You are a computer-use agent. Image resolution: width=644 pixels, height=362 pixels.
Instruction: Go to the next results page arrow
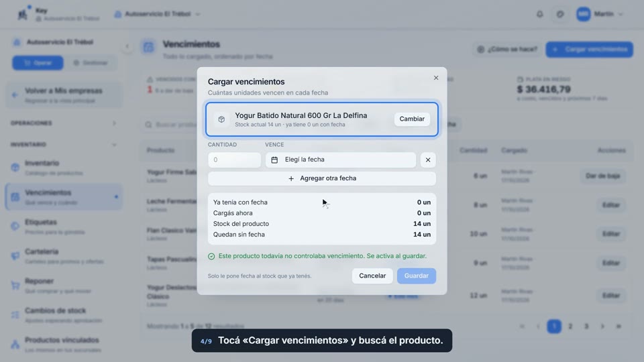[602, 326]
